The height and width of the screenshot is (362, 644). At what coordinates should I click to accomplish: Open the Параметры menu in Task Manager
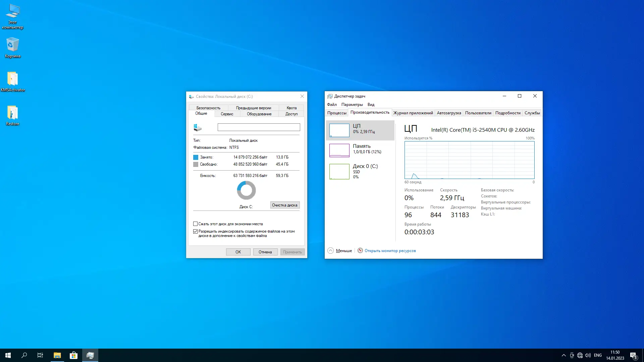click(352, 105)
